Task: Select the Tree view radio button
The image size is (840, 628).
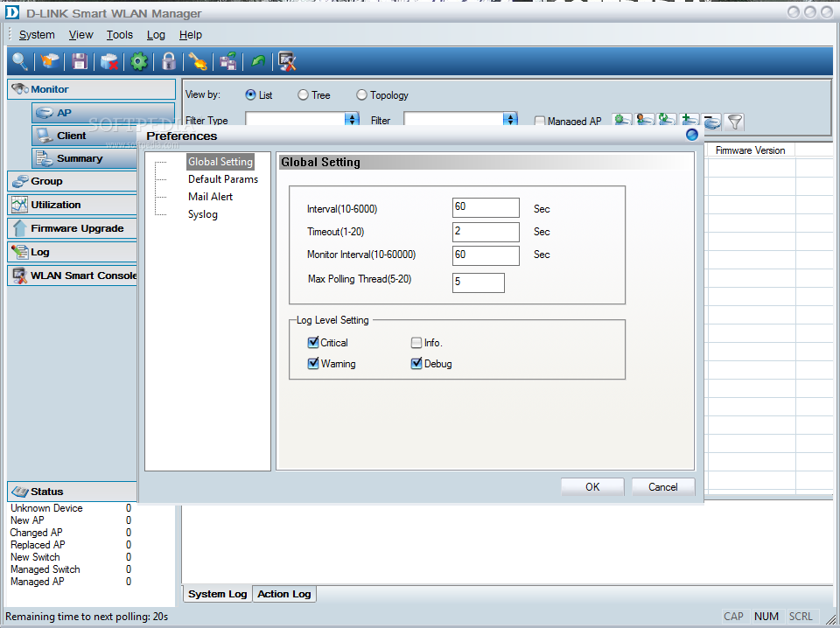Action: [303, 94]
